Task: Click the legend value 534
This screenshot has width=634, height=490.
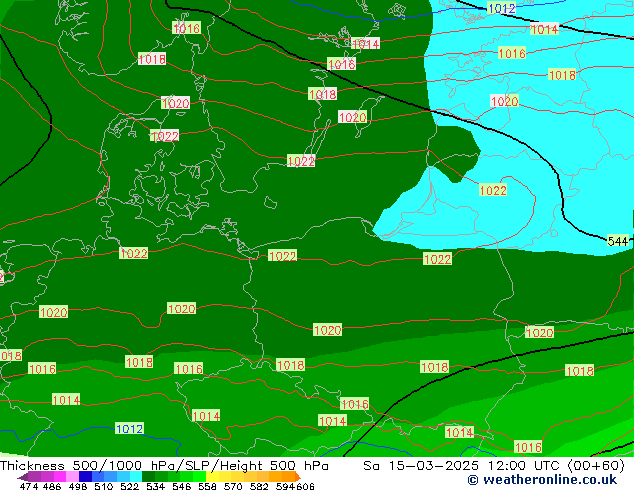Action: [x=155, y=486]
